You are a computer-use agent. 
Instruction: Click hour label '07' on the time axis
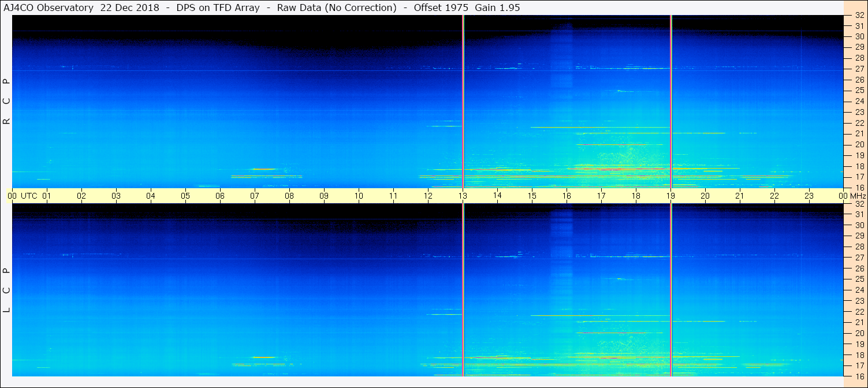point(255,196)
